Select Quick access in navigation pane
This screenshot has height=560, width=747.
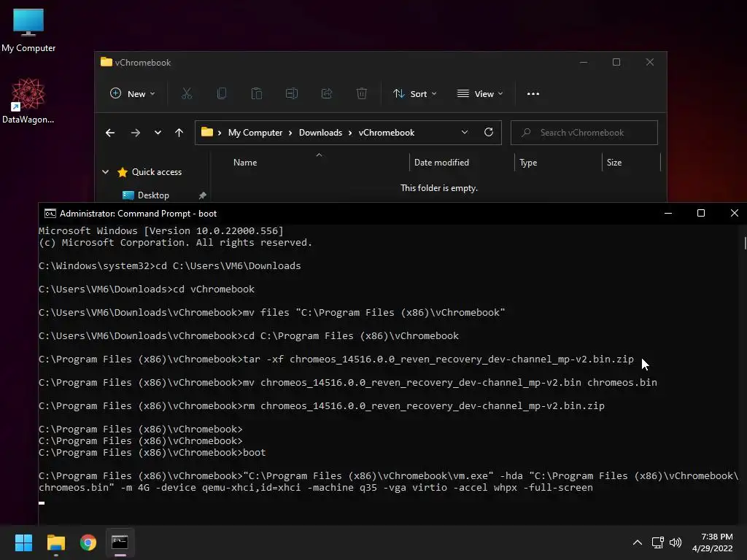pyautogui.click(x=156, y=172)
